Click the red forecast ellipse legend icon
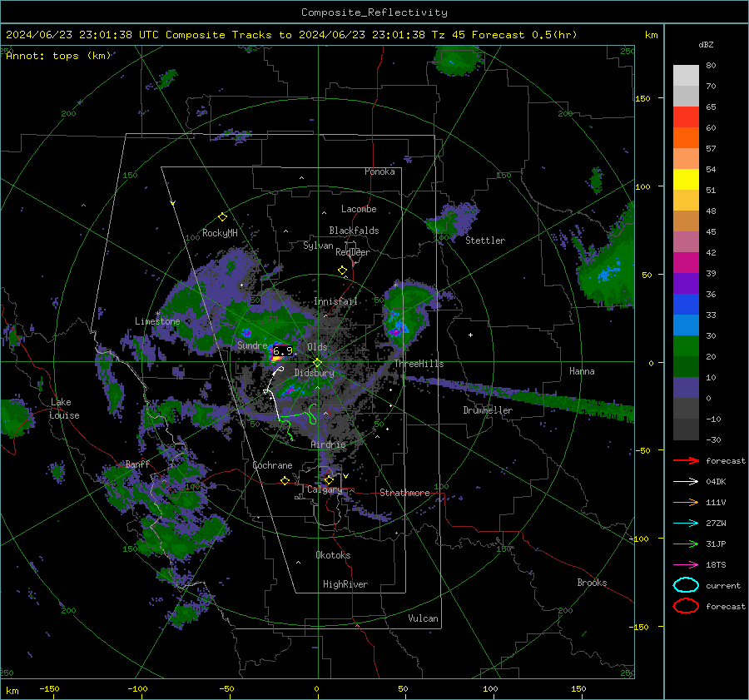 pos(686,606)
